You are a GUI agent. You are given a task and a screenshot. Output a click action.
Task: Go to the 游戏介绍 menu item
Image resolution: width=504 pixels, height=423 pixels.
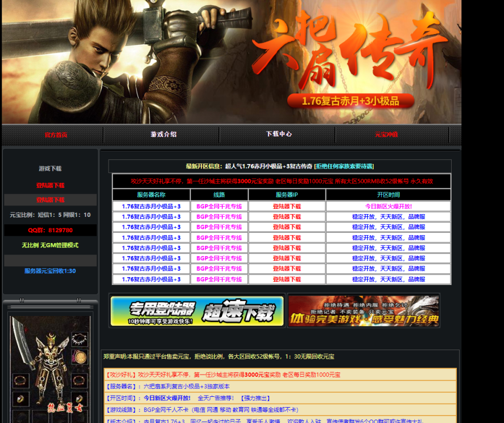click(x=164, y=134)
